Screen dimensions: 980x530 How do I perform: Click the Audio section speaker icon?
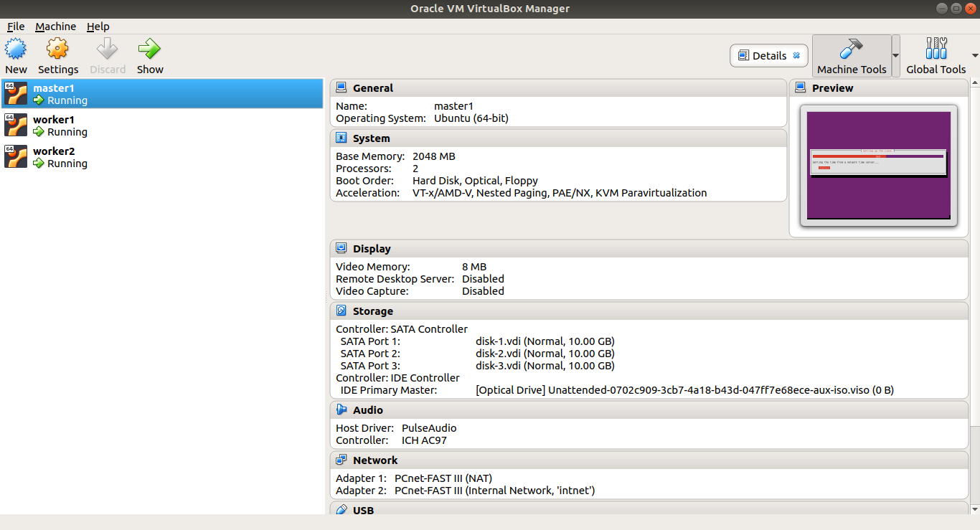(x=341, y=410)
